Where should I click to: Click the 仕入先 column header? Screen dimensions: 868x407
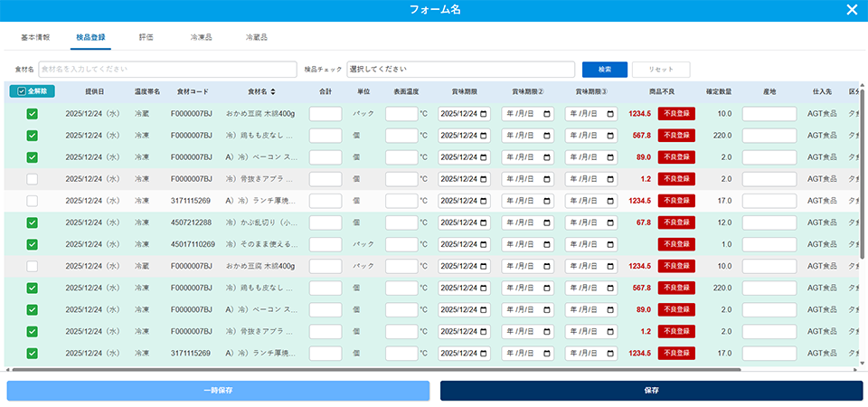pyautogui.click(x=822, y=92)
